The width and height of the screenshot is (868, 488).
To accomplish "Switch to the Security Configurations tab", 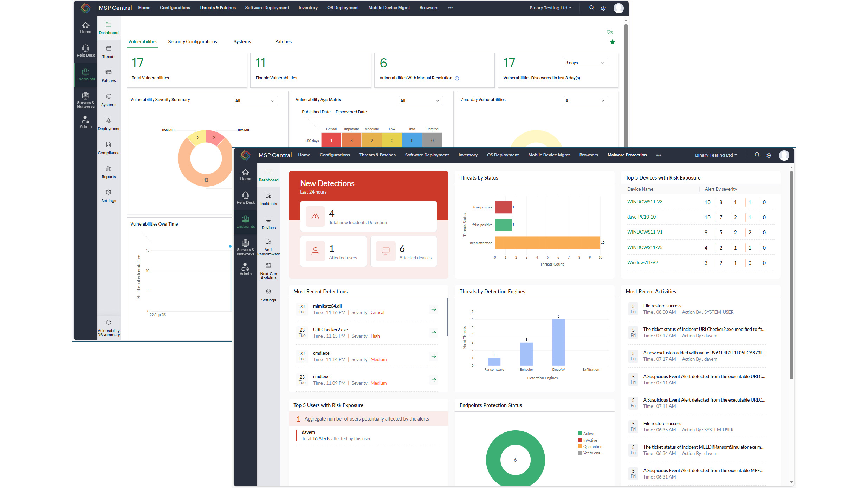I will click(192, 42).
